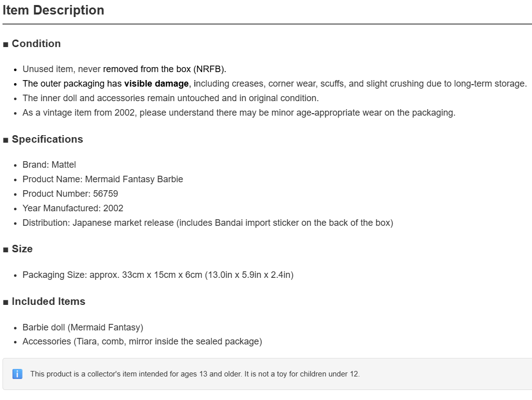Click the Size section heading

(x=23, y=249)
